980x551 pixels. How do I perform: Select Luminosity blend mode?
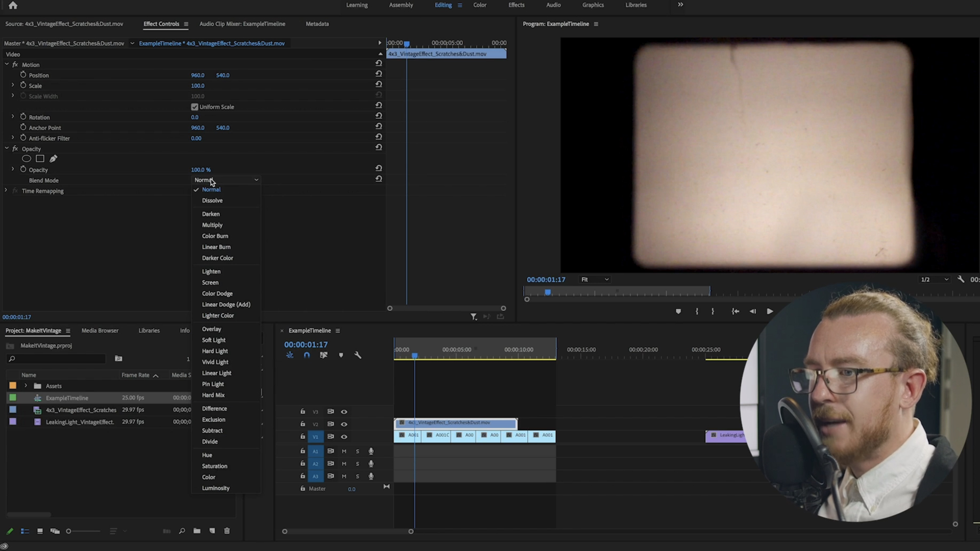[x=215, y=488]
